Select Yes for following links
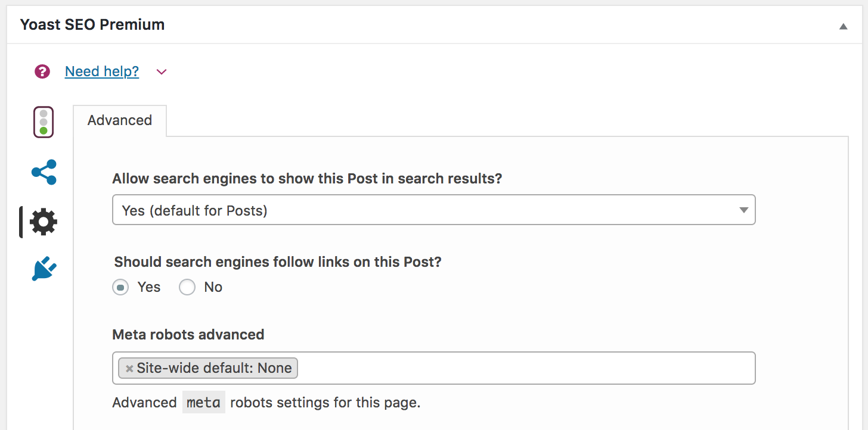The width and height of the screenshot is (868, 430). [x=120, y=288]
